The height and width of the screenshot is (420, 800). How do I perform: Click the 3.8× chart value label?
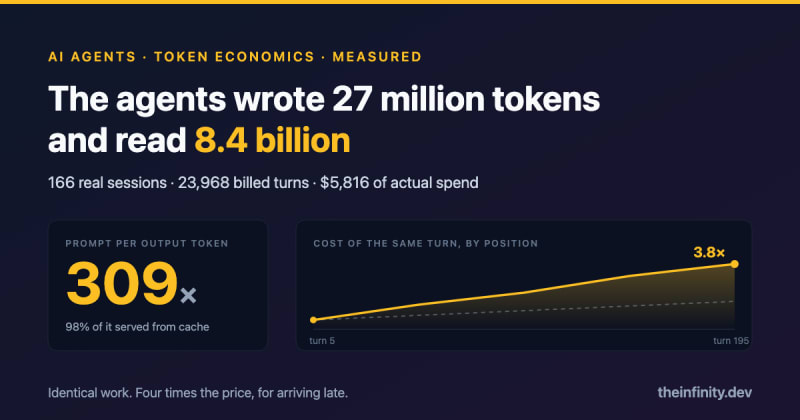[x=709, y=252]
